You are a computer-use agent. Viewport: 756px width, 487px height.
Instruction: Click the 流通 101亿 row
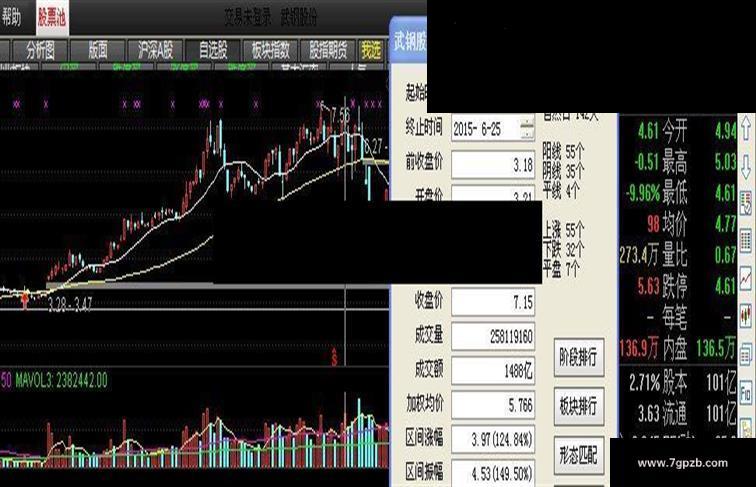(x=699, y=414)
